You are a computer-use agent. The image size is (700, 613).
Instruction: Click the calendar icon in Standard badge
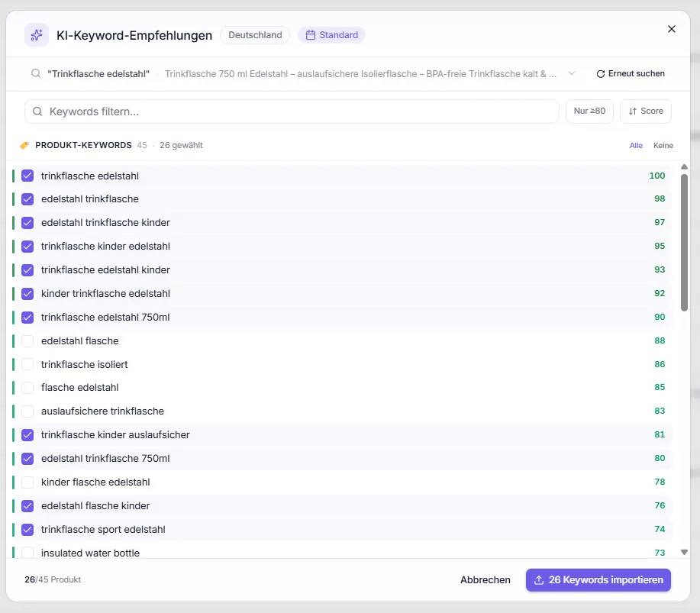pos(310,35)
